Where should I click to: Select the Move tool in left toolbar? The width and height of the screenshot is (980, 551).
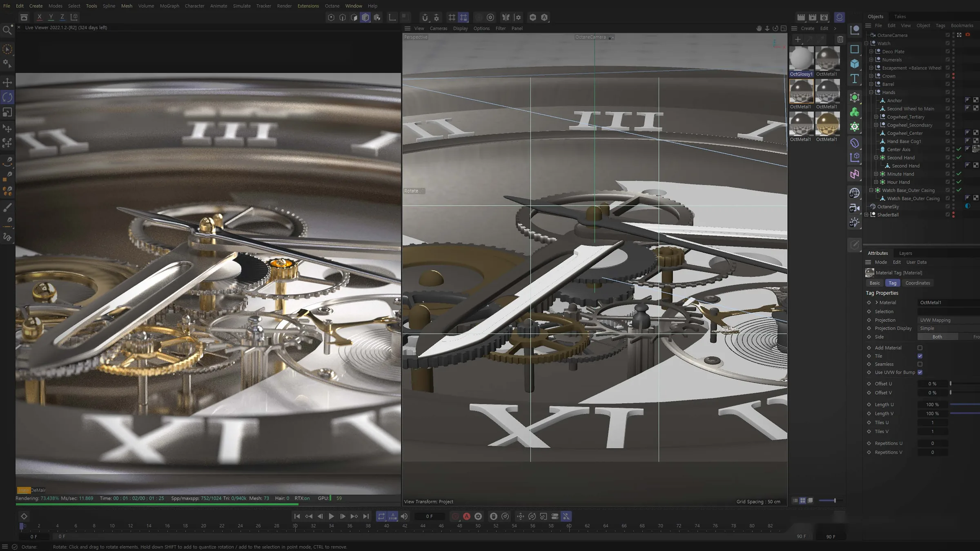click(7, 82)
